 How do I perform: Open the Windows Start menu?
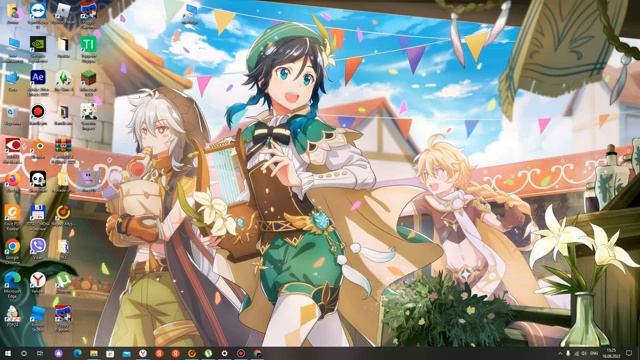(x=8, y=353)
